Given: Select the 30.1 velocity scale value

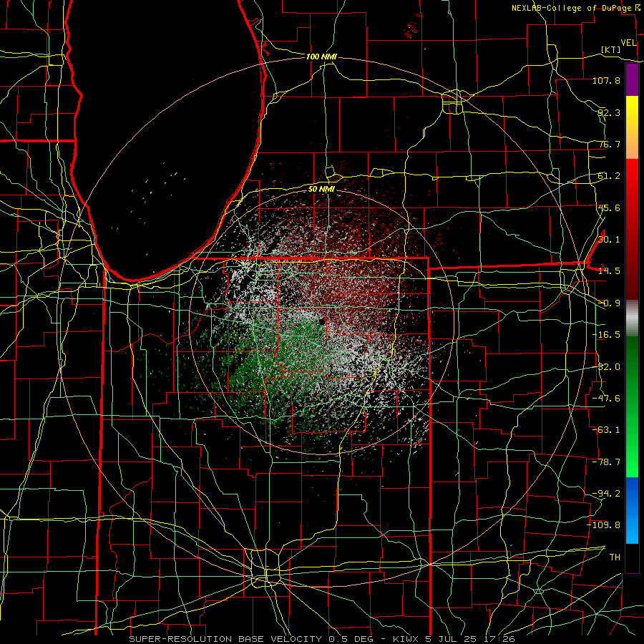Looking at the screenshot, I should pos(609,240).
